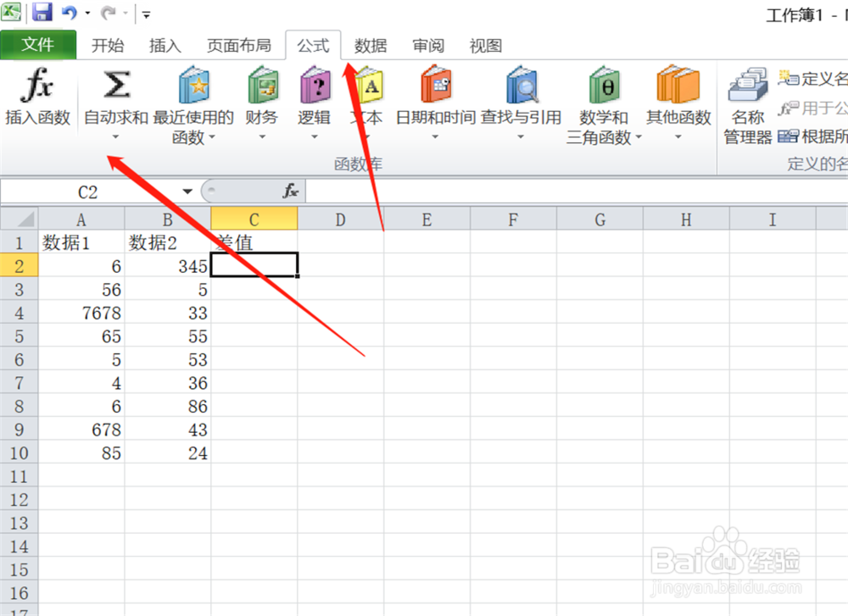Open Date and Time (日期和时间) functions icon
Image resolution: width=848 pixels, height=616 pixels.
[436, 85]
